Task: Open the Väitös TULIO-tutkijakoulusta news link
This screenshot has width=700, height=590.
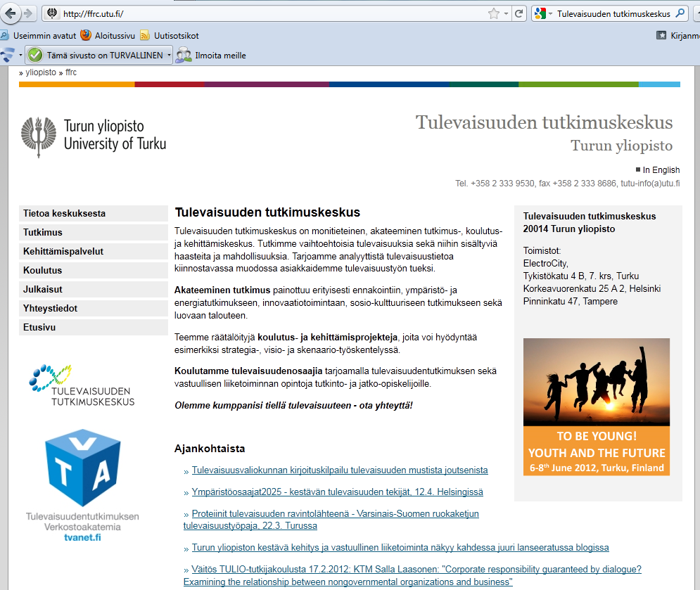Action: coord(412,575)
